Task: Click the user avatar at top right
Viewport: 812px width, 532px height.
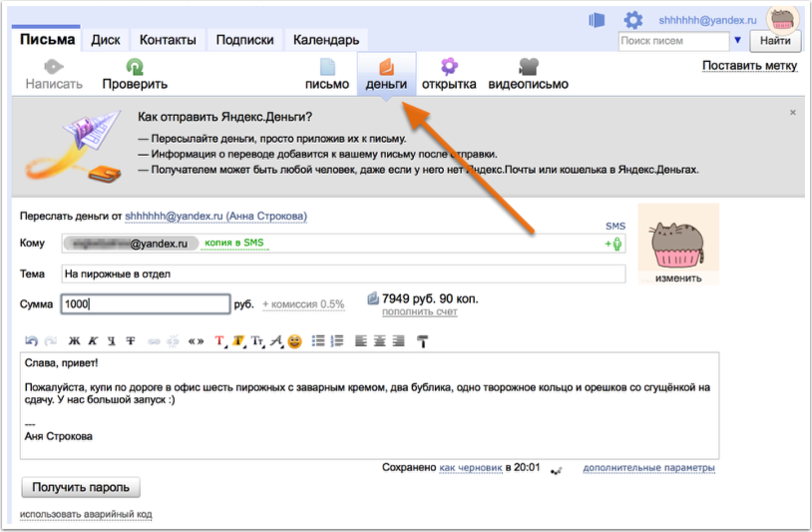Action: pyautogui.click(x=782, y=19)
